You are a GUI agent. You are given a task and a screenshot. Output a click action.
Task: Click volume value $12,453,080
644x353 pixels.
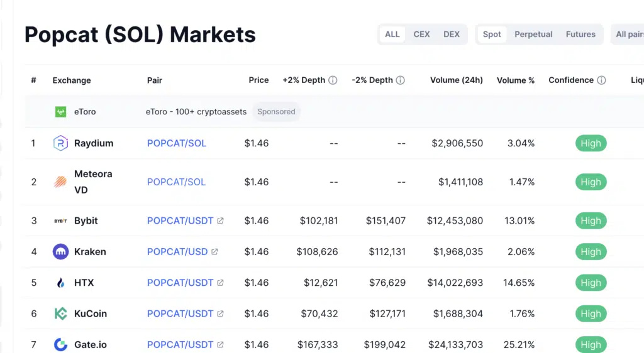pyautogui.click(x=455, y=220)
